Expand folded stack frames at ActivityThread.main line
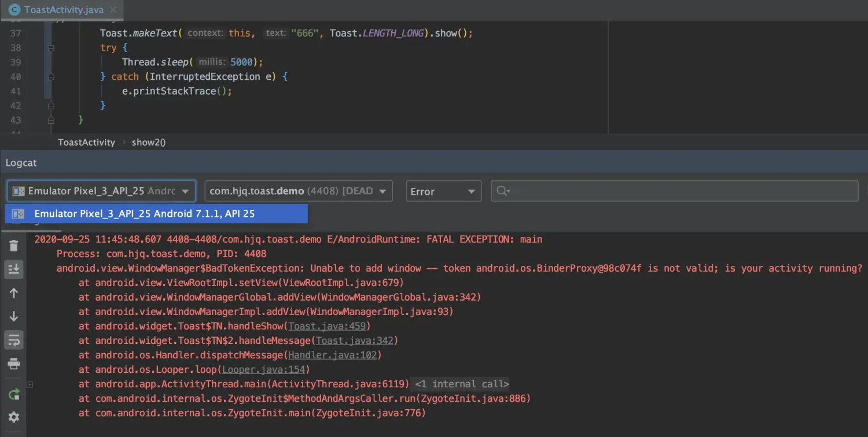 click(x=30, y=384)
